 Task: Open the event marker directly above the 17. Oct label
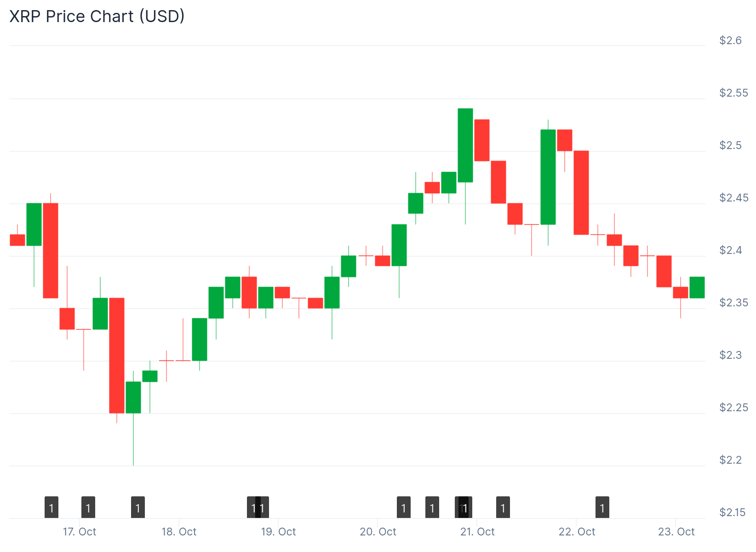pyautogui.click(x=88, y=508)
